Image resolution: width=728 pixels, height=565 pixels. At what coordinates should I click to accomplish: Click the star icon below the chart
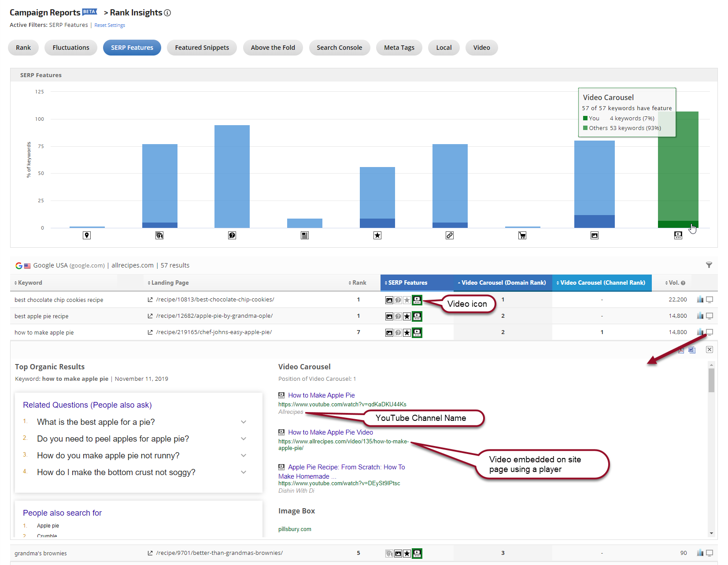point(377,235)
